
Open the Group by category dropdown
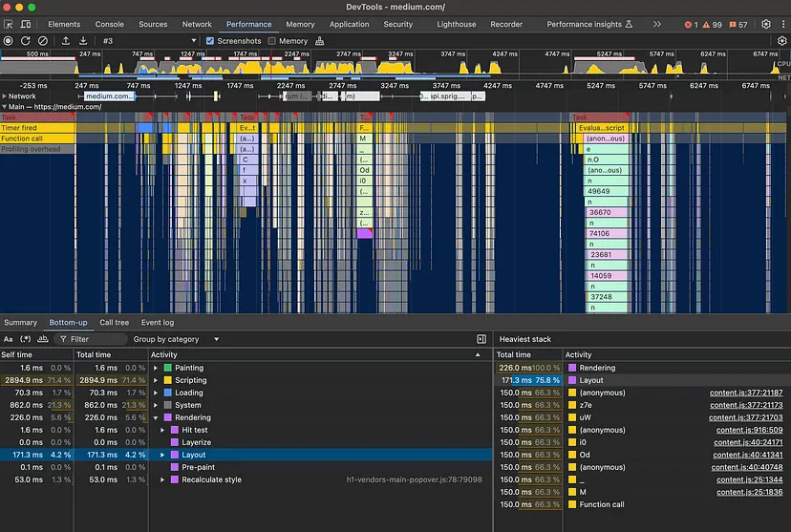(177, 339)
